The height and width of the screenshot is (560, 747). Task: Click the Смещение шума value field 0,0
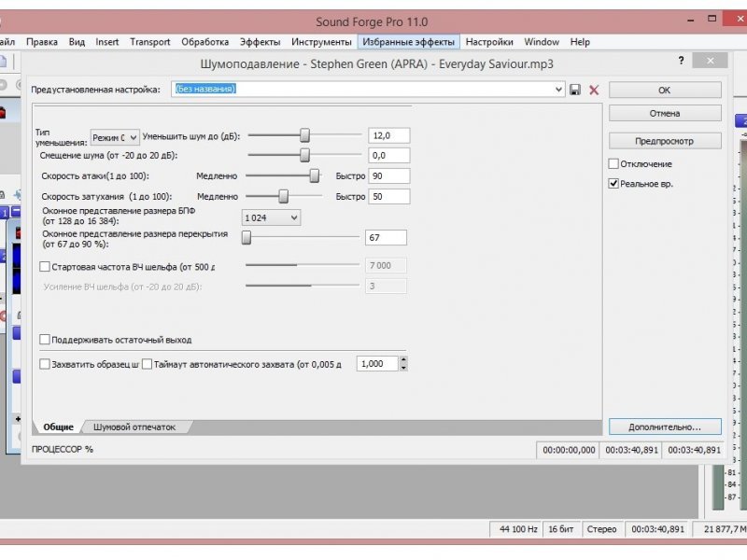click(x=388, y=155)
